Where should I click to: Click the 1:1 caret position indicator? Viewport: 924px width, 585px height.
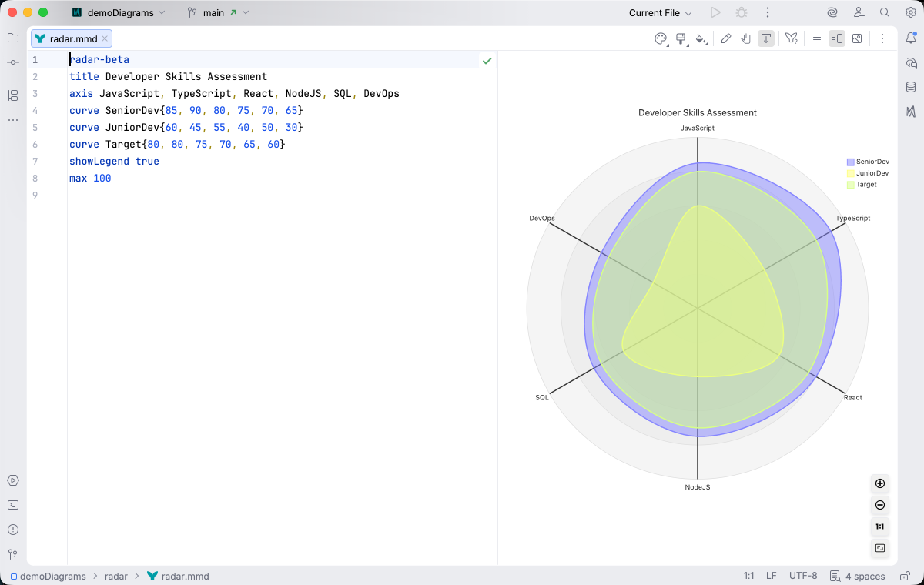748,576
